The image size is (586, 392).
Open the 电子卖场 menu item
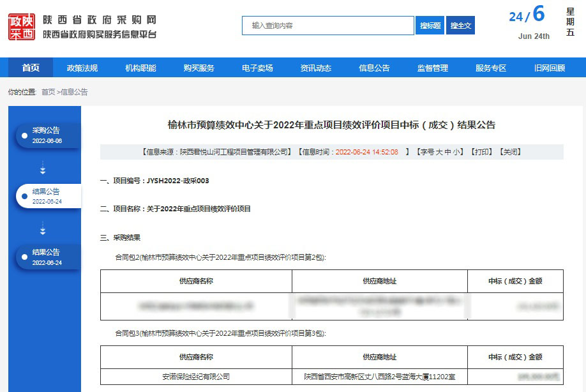[x=257, y=68]
